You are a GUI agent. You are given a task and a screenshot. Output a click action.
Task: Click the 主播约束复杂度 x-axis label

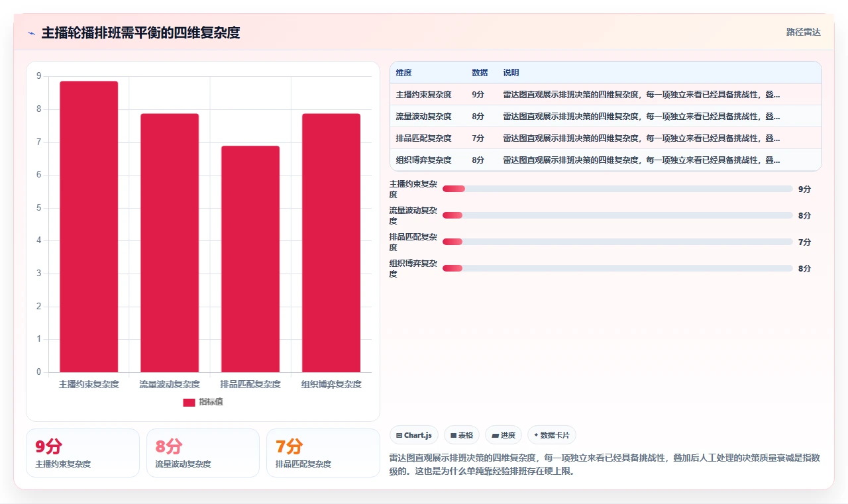(89, 384)
